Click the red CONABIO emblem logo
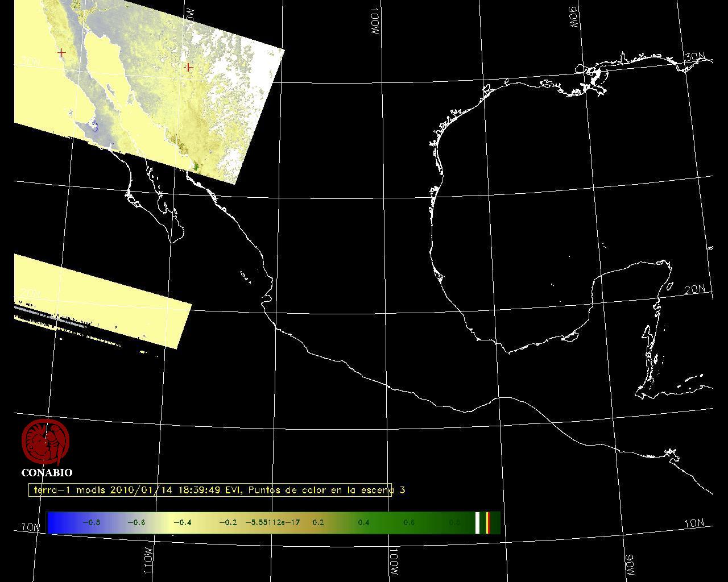 pos(45,442)
